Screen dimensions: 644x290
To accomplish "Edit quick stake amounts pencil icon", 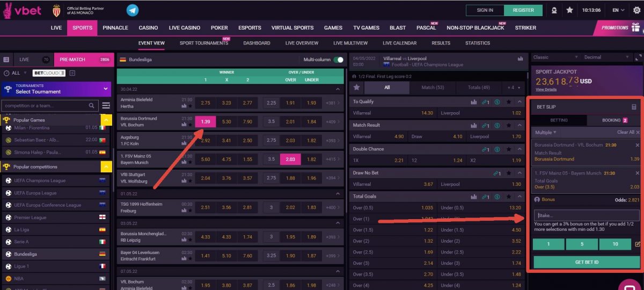I will tap(638, 244).
